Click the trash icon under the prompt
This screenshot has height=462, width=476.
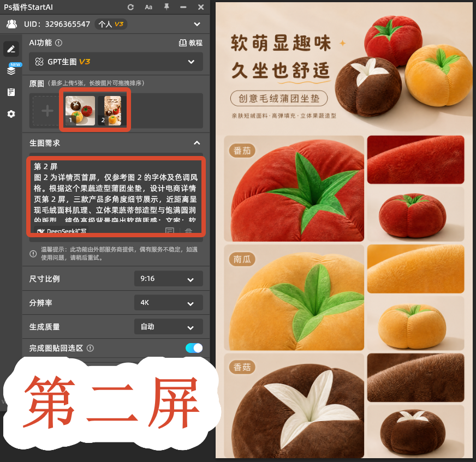tap(188, 231)
